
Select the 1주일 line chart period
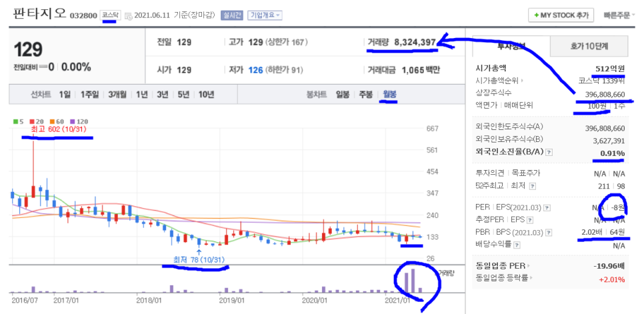click(89, 94)
